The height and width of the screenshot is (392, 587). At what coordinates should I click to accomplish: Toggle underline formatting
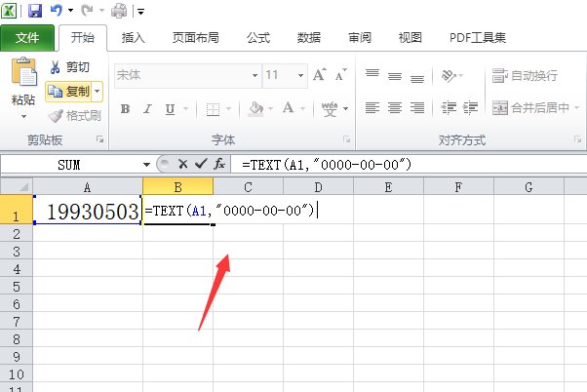pyautogui.click(x=168, y=108)
